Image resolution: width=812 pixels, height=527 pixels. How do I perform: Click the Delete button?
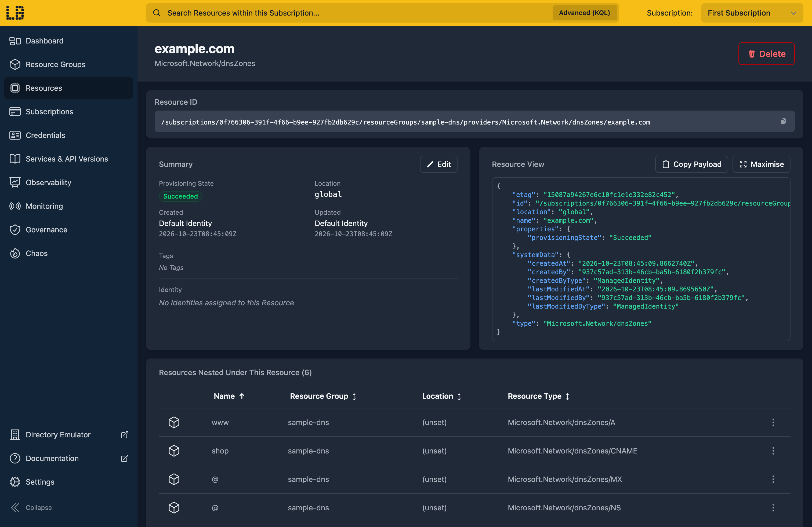point(766,54)
